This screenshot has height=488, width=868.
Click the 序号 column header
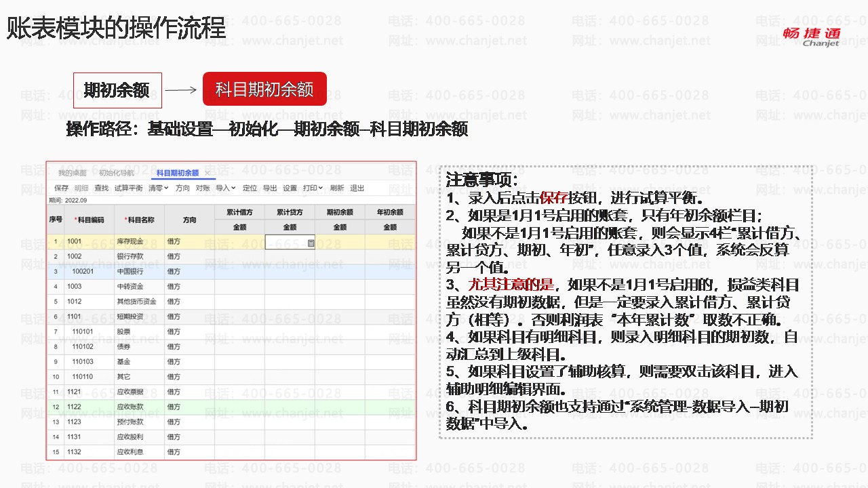[x=56, y=220]
